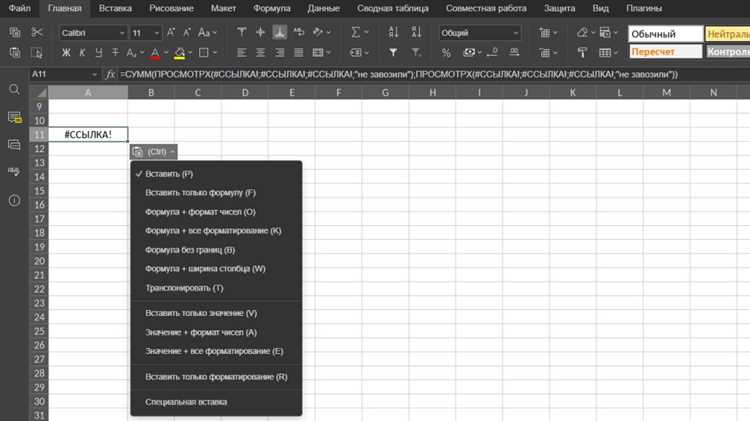The image size is (750, 421).
Task: Toggle italic formatting with К button
Action: [82, 53]
